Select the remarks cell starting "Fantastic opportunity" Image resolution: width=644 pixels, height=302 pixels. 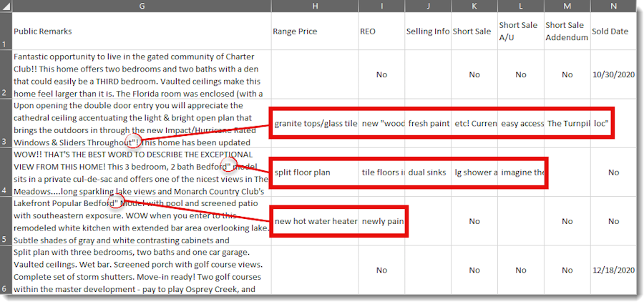point(141,74)
